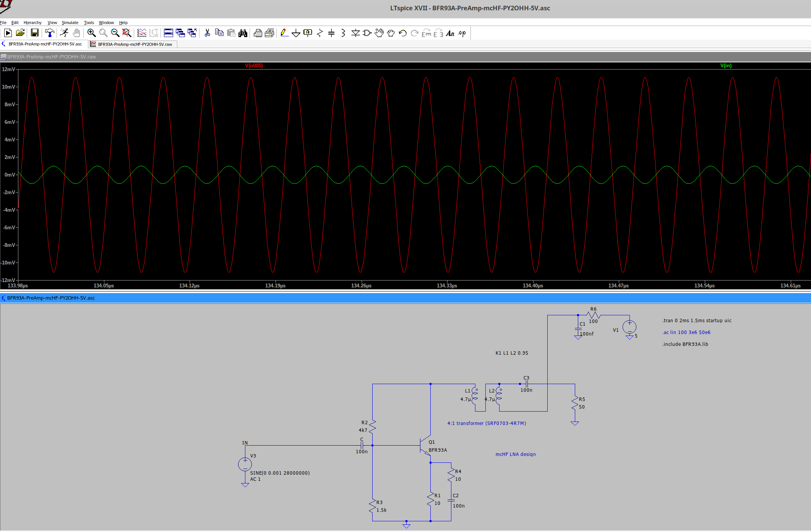Screen dimensions: 811x532
Task: Select the Zoom in magnifier tool
Action: [x=91, y=33]
